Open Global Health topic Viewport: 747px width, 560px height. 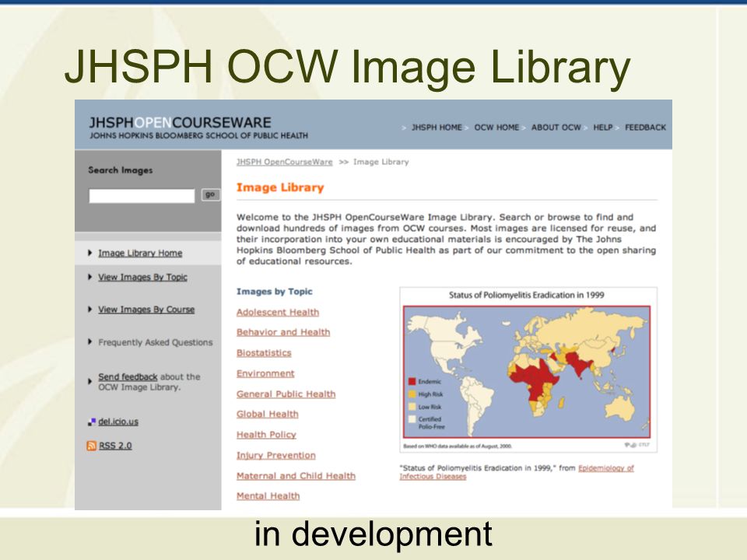point(267,414)
